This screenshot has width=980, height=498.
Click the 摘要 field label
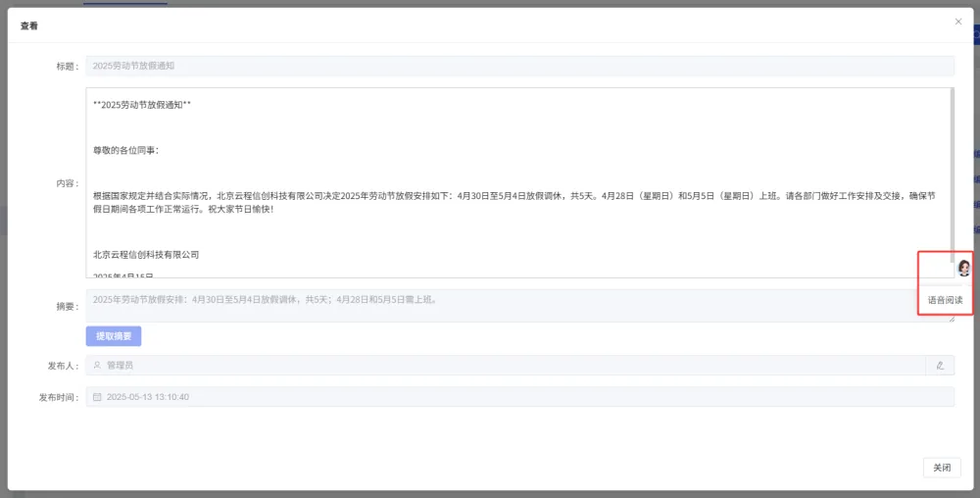click(68, 306)
